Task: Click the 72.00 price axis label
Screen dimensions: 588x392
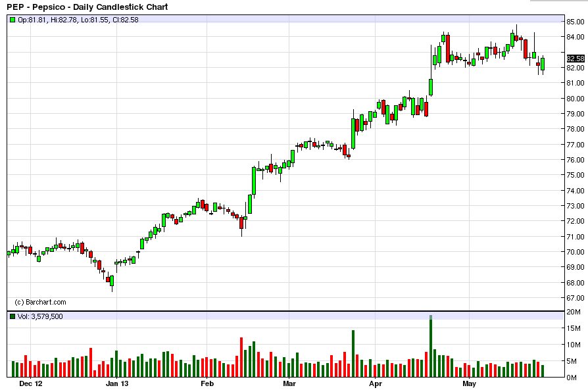Action: click(576, 221)
